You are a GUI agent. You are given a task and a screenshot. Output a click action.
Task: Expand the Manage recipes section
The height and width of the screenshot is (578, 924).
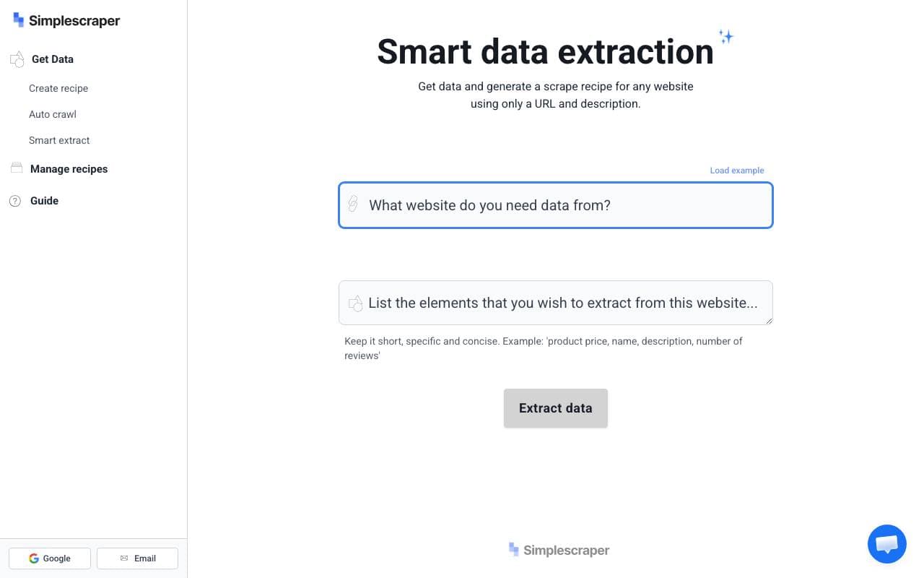tap(69, 169)
